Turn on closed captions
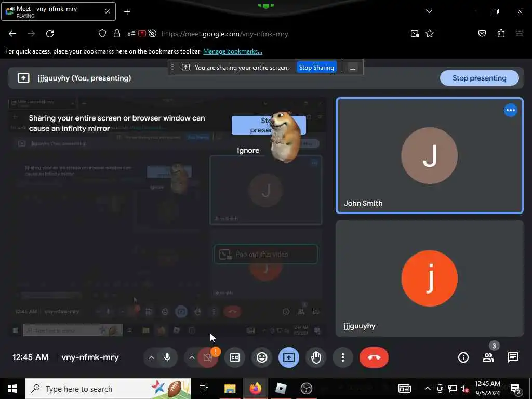Image resolution: width=532 pixels, height=399 pixels. pyautogui.click(x=235, y=357)
